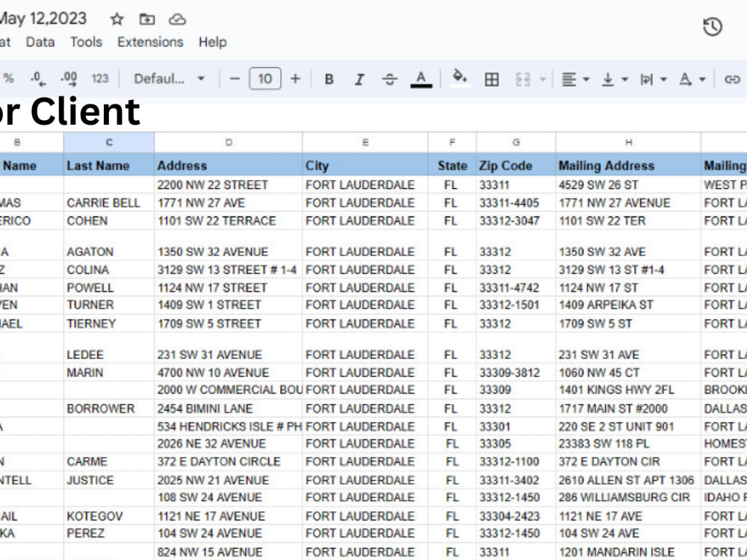Increase decimal places
Image resolution: width=747 pixels, height=560 pixels.
pos(69,78)
